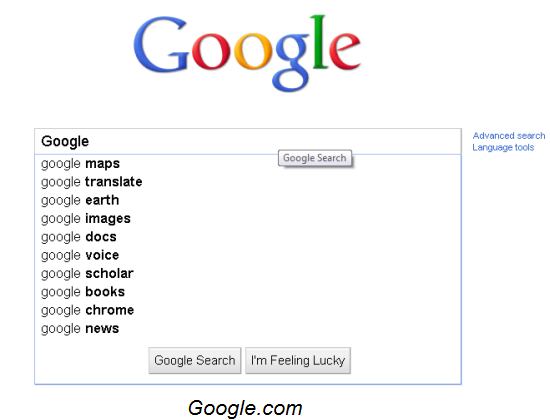This screenshot has width=550, height=420.
Task: Pick the google chrome suggestion
Action: coord(248,310)
